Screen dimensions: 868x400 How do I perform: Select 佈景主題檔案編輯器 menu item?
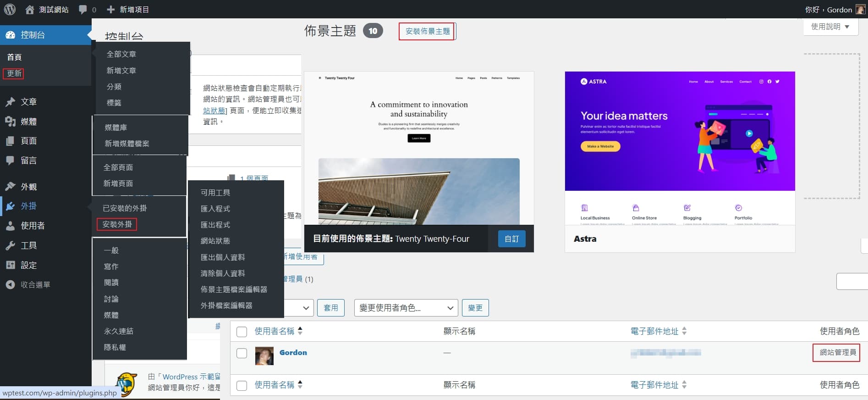(x=234, y=289)
